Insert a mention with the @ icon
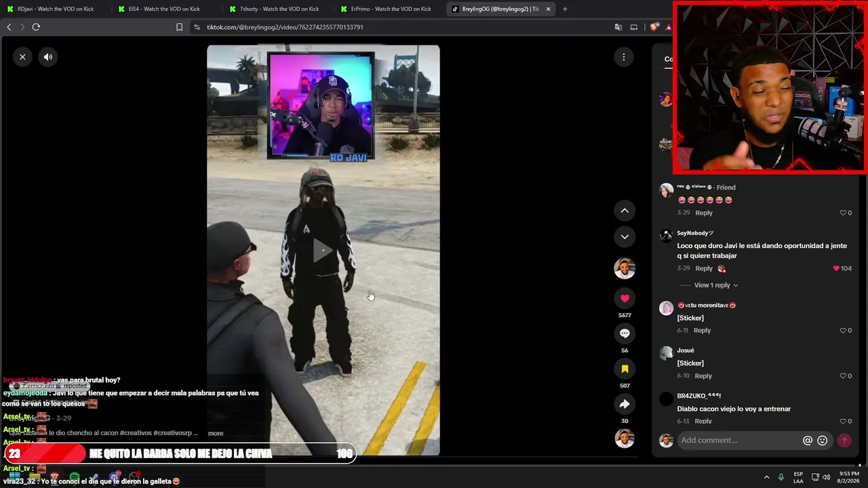 click(808, 441)
